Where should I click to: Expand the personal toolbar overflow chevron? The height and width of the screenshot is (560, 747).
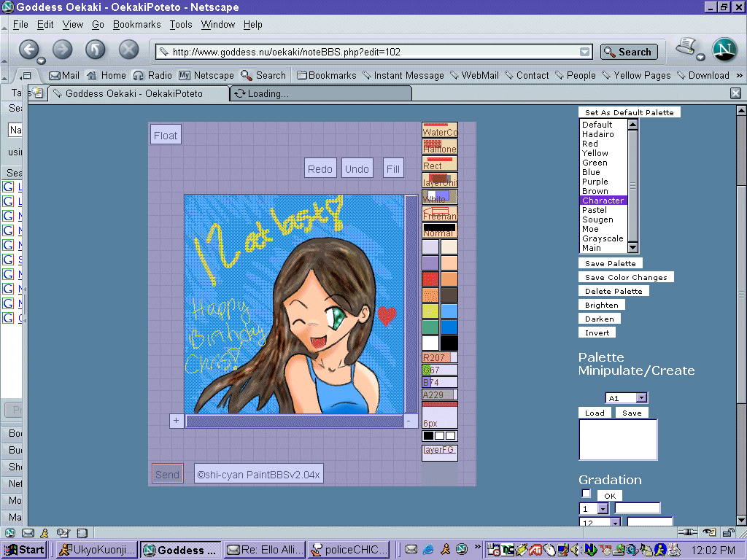point(740,75)
